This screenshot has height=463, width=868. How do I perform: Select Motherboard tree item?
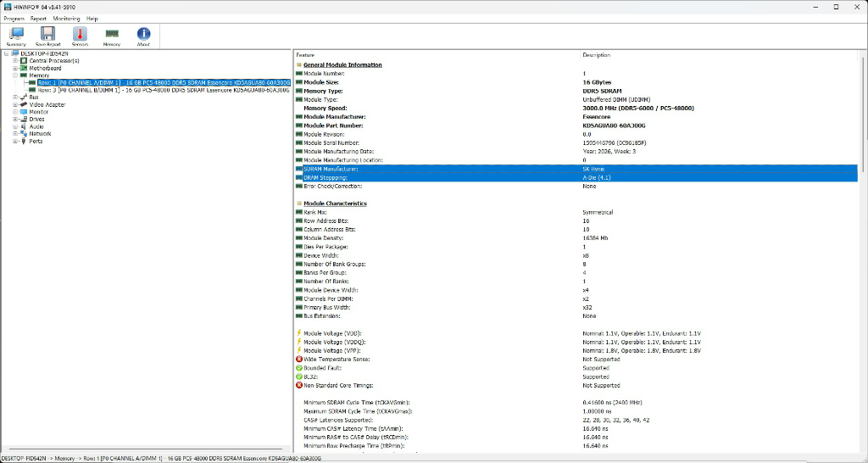[x=46, y=68]
